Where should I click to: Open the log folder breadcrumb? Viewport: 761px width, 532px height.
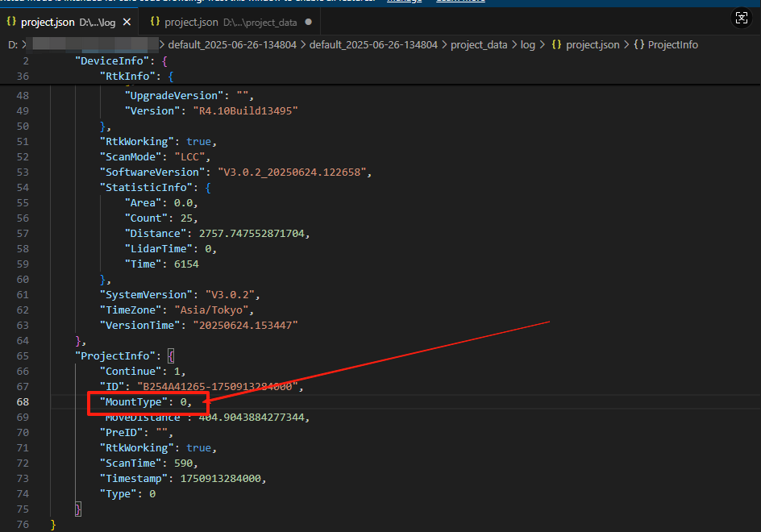[527, 44]
